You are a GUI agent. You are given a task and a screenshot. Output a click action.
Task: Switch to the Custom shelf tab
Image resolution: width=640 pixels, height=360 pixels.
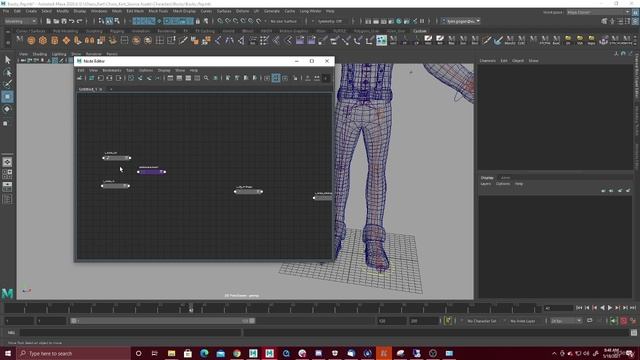[x=419, y=31]
